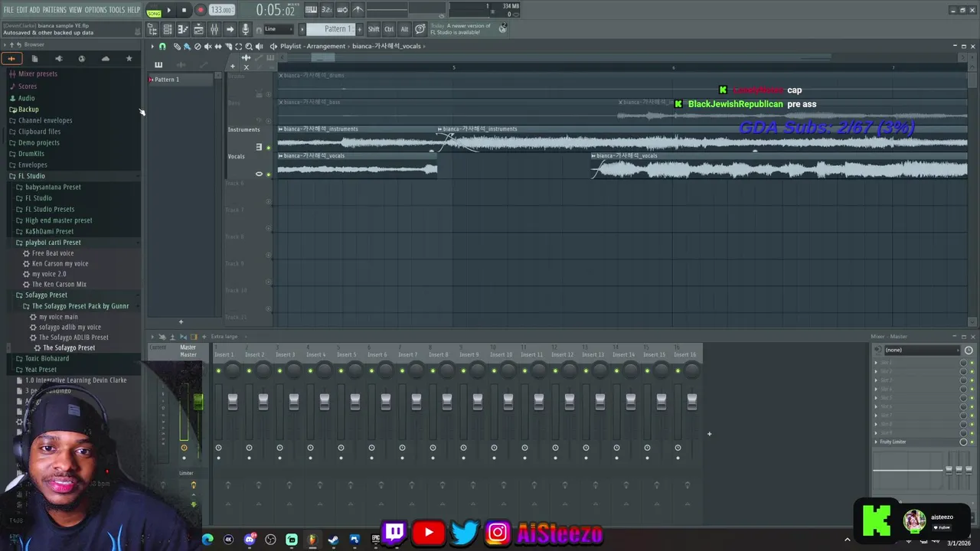Image resolution: width=980 pixels, height=551 pixels.
Task: Select Pattern 1 in picker
Action: click(x=181, y=80)
